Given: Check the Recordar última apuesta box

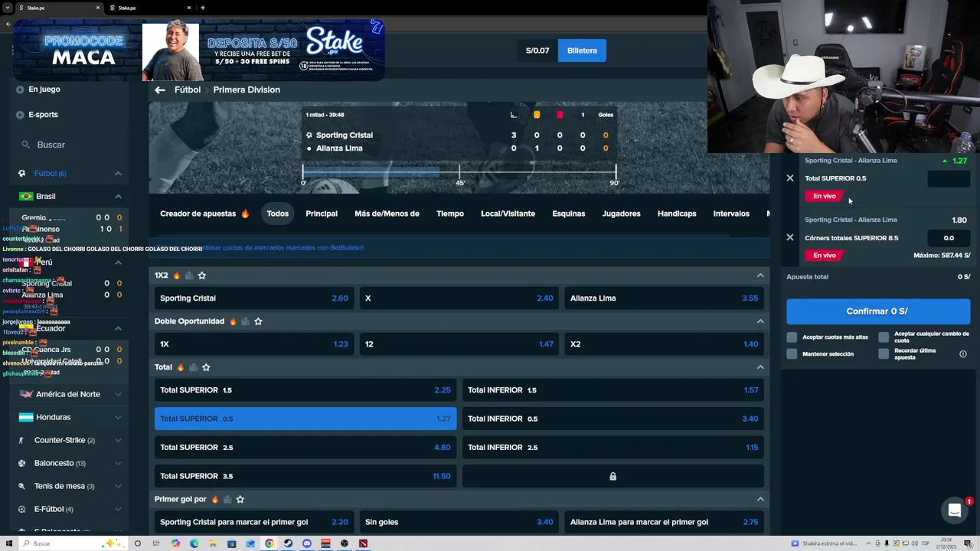Looking at the screenshot, I should click(x=884, y=354).
